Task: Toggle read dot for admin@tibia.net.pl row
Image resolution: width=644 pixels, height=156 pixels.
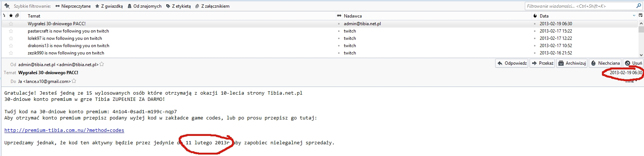Action: click(x=339, y=24)
